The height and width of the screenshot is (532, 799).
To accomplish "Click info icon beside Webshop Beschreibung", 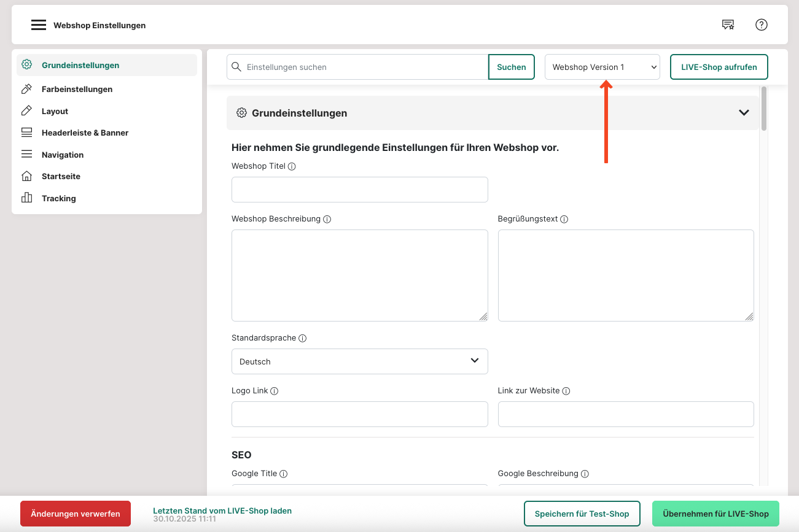I will [x=327, y=219].
